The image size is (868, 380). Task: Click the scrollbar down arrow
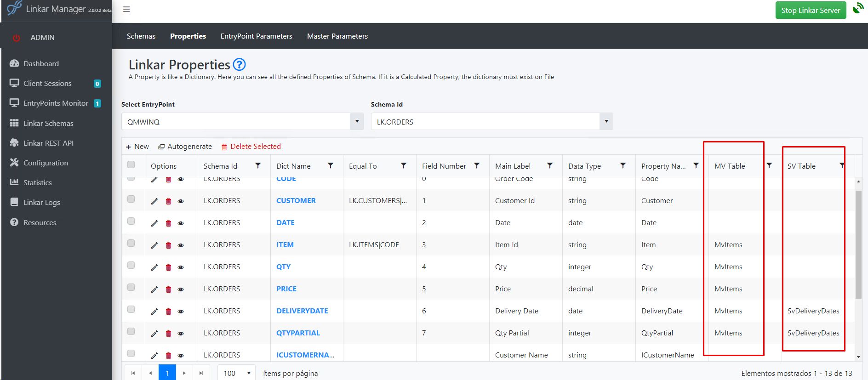(x=858, y=357)
